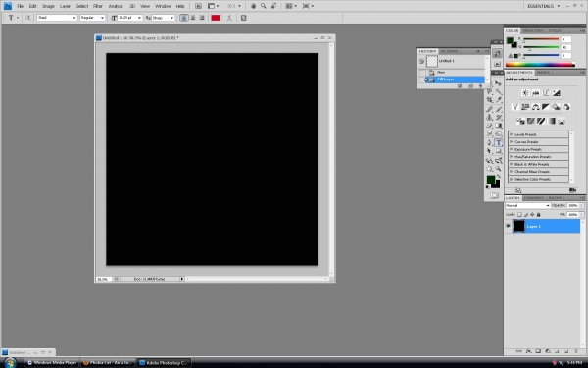Select the Eraser tool in toolbox
Screen dimensions: 588x368
coord(490,126)
